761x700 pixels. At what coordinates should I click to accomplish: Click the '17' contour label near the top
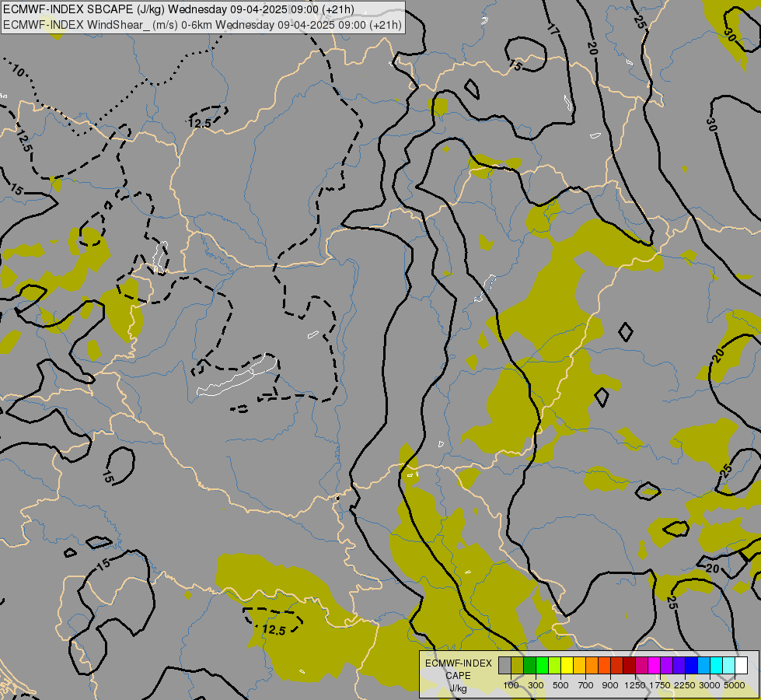point(553,29)
